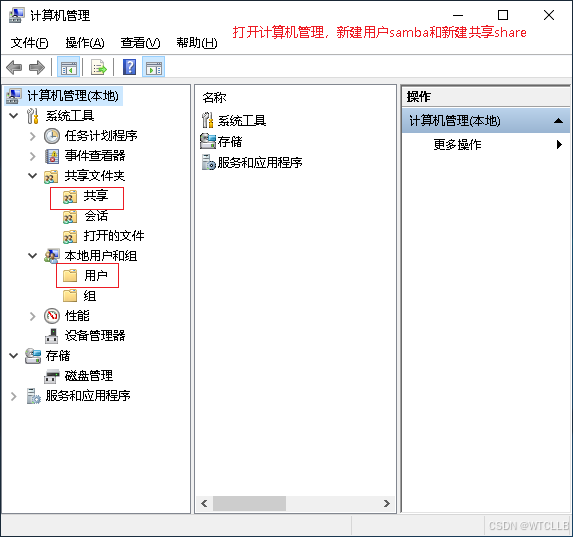
Task: Click the horizontal scrollbar thumb
Action: click(249, 503)
